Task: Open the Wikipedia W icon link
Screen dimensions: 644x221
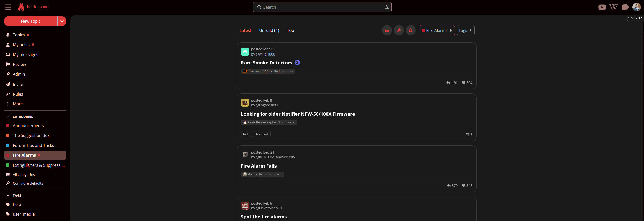Action: pyautogui.click(x=613, y=7)
